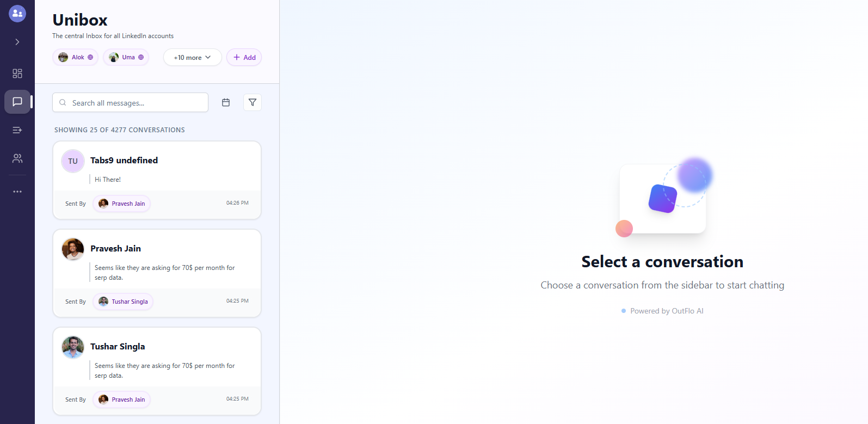Click the Powered by OutFlo AI text
This screenshot has height=424, width=868.
pos(667,311)
